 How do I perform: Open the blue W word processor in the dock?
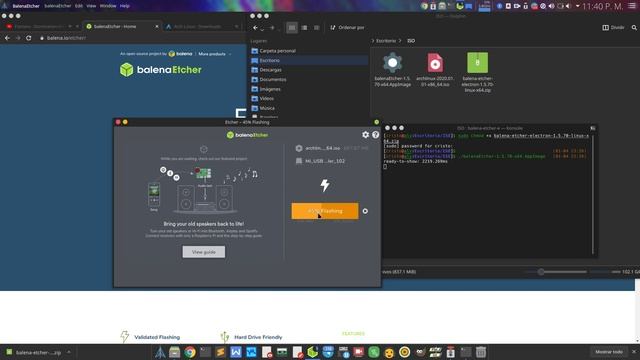pos(236,352)
